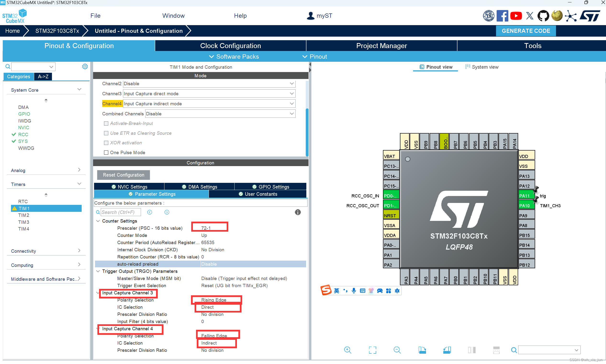Open the YouTube icon in header
Screen dimensions: 606x364
[x=516, y=16]
